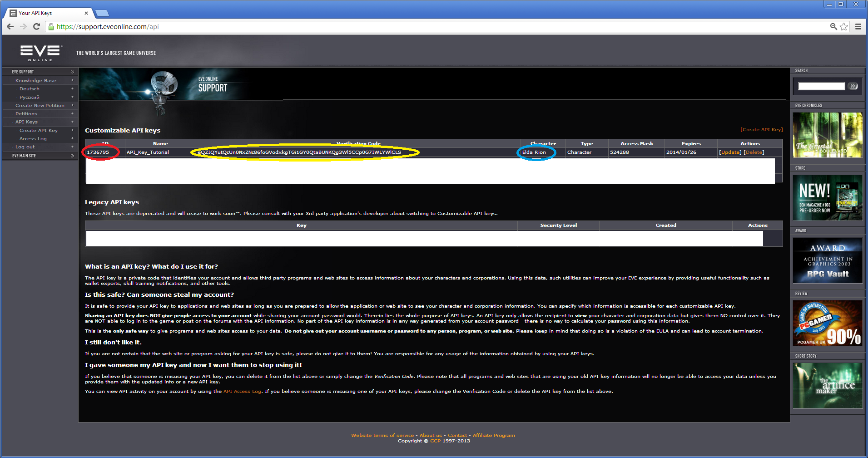Open Knowledge Base in sidebar
Image resolution: width=868 pixels, height=461 pixels.
[36, 80]
